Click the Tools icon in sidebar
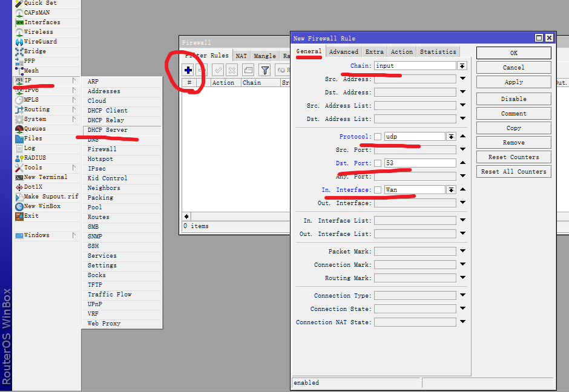This screenshot has height=392, width=569. coord(19,168)
